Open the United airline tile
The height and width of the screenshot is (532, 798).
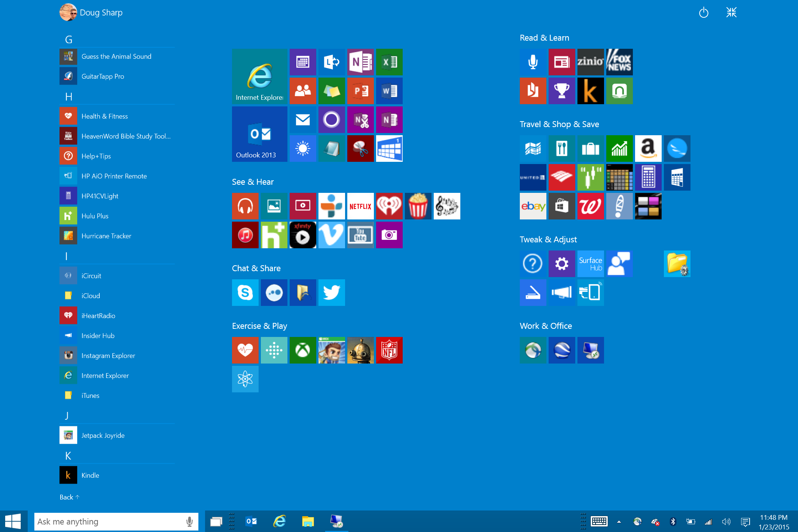pyautogui.click(x=533, y=177)
